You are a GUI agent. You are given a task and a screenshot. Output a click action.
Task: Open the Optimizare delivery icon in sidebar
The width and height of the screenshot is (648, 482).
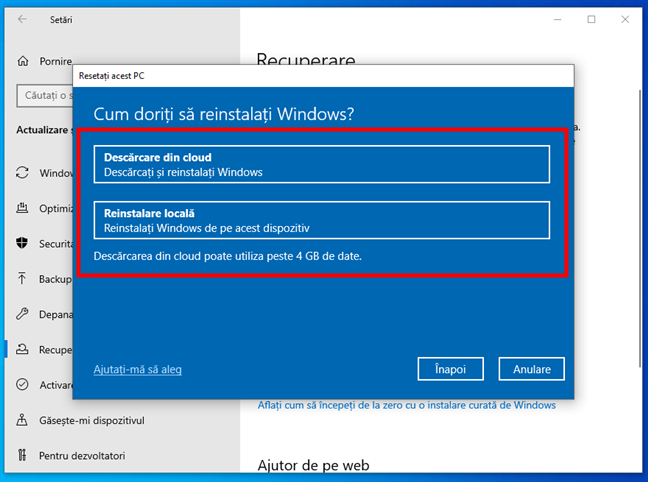click(x=22, y=208)
